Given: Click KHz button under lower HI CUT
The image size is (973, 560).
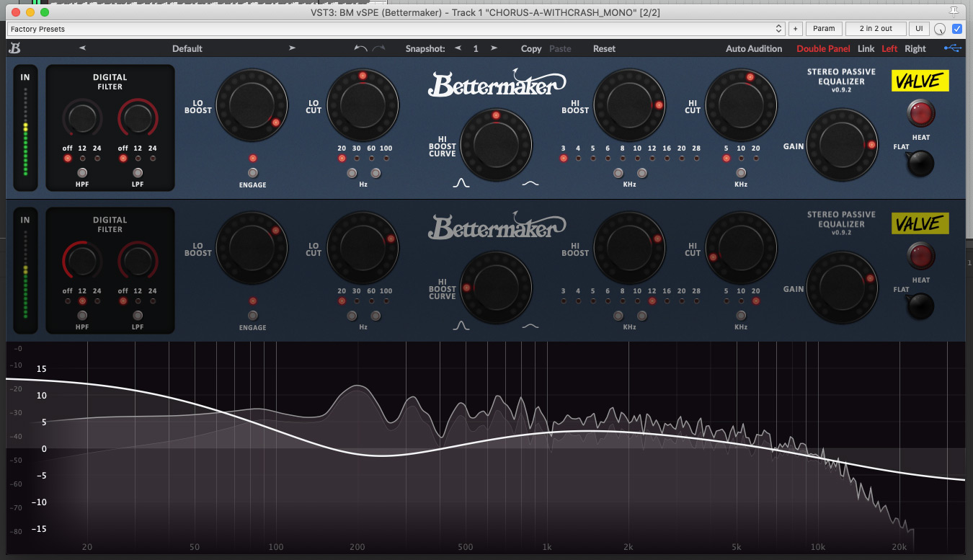Looking at the screenshot, I should (x=741, y=316).
